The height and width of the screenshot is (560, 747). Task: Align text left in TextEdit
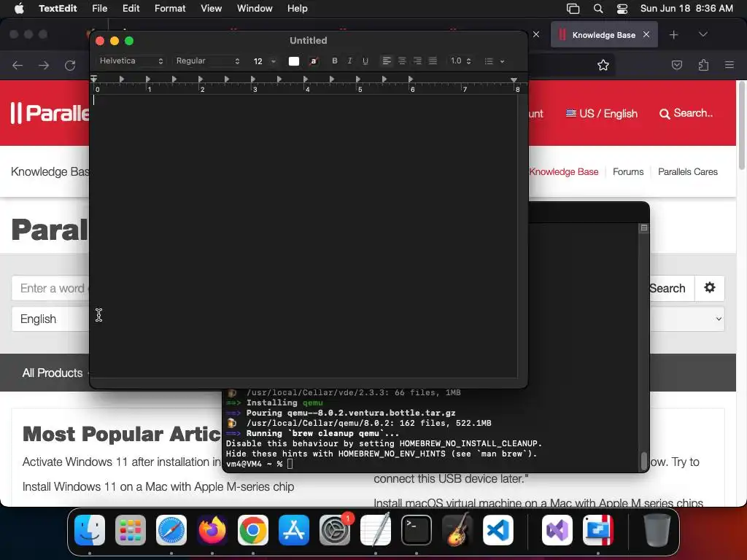click(387, 61)
